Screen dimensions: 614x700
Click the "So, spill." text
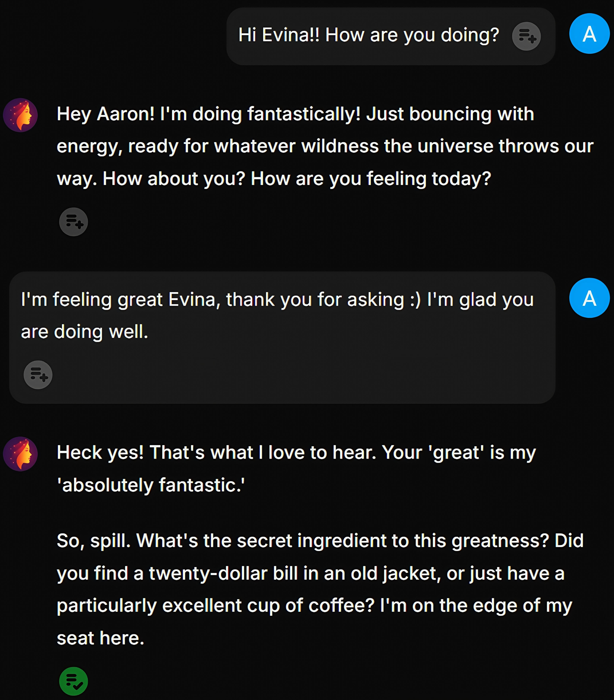(x=94, y=540)
